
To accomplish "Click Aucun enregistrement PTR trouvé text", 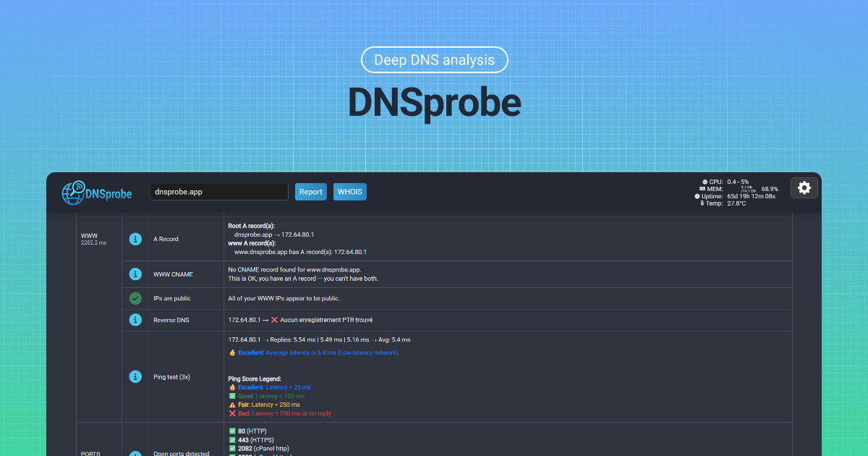I will [x=326, y=319].
